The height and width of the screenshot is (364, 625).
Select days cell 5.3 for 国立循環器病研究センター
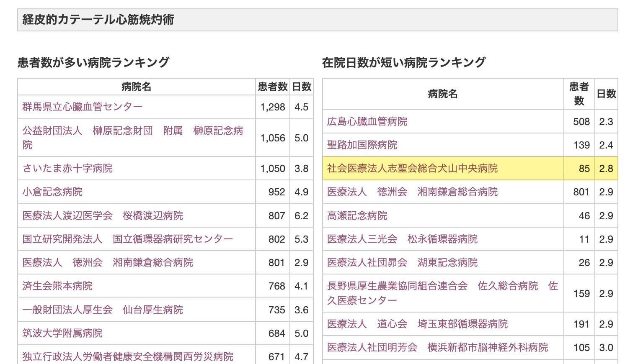tap(302, 239)
